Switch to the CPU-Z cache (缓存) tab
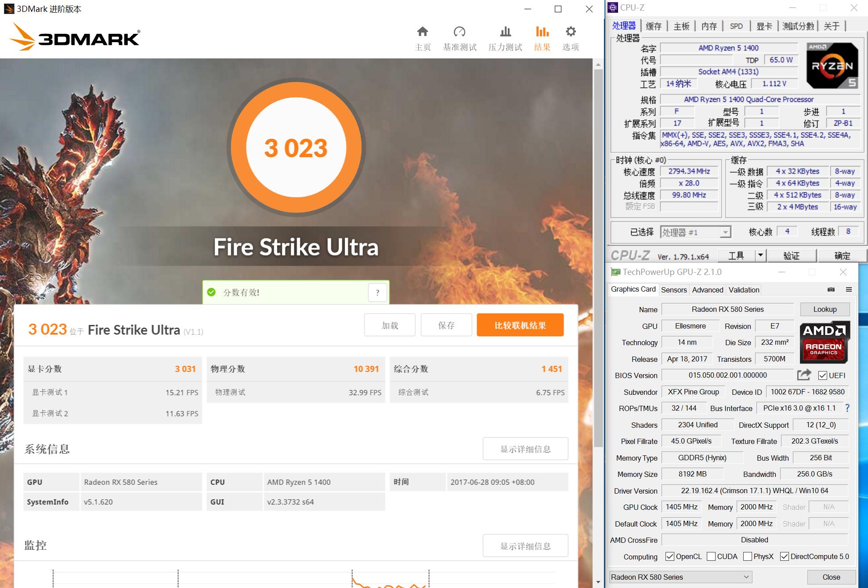868x588 pixels. pos(654,26)
